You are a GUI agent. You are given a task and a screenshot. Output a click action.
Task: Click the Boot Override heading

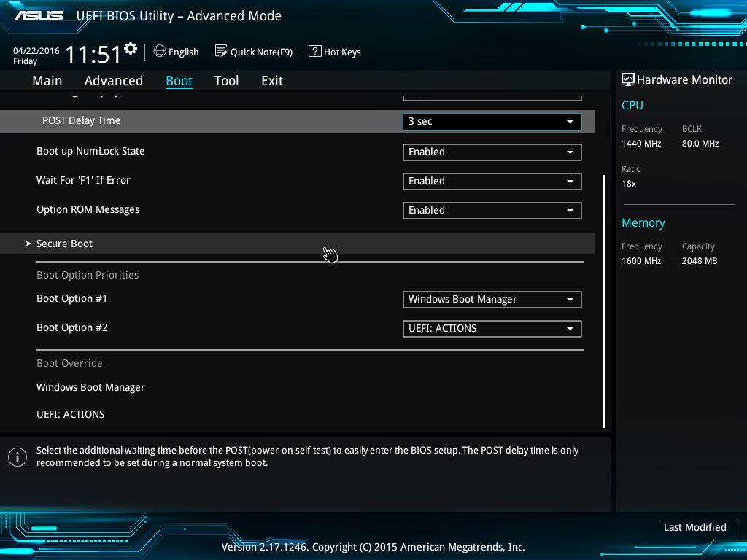69,363
